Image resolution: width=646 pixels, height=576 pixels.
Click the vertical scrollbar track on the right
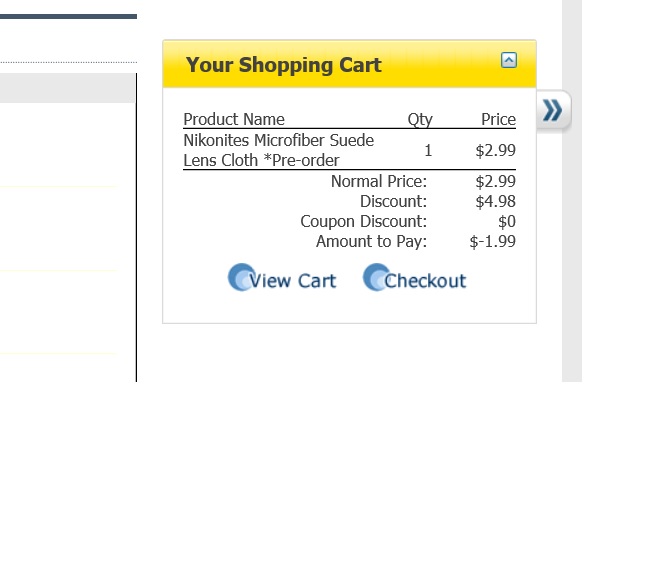(x=571, y=250)
